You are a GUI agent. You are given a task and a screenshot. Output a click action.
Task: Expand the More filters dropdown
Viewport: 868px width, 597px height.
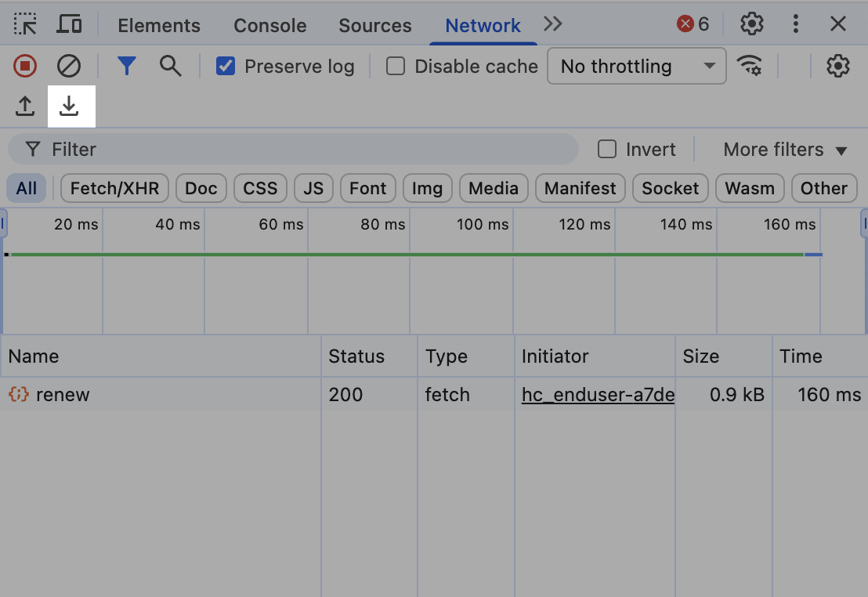tap(785, 150)
